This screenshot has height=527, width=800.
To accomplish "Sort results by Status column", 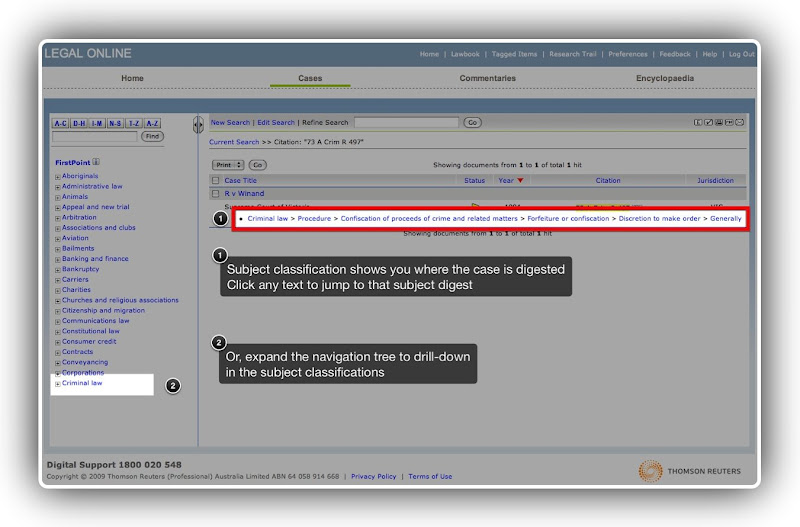I will (x=474, y=180).
